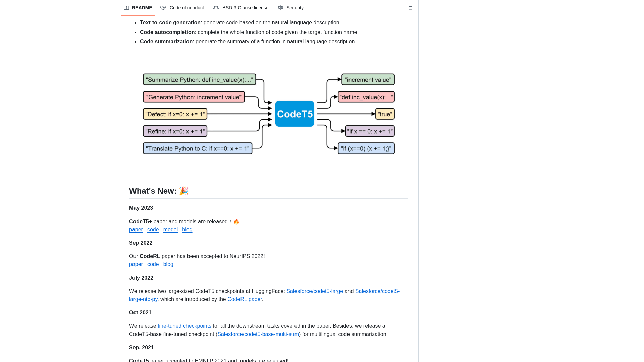Click the Security scales icon
Viewport: 644px width, 362px height.
coord(280,8)
